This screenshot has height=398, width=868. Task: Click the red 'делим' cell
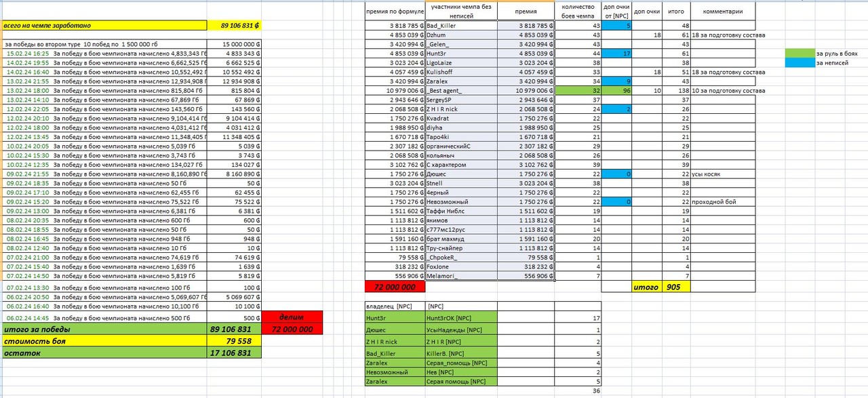(x=292, y=317)
